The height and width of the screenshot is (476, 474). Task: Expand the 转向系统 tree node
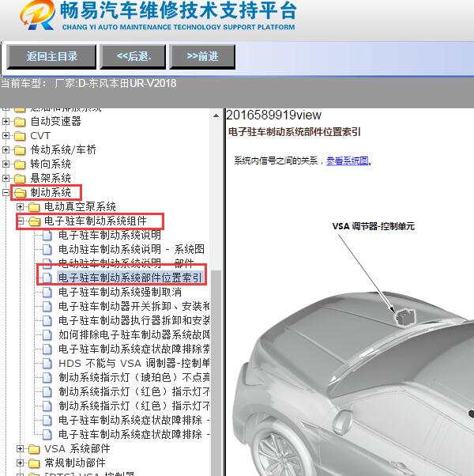(6, 164)
